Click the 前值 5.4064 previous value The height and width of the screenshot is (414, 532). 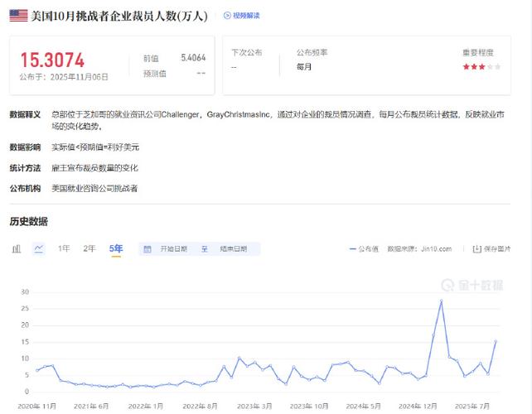[x=174, y=58]
